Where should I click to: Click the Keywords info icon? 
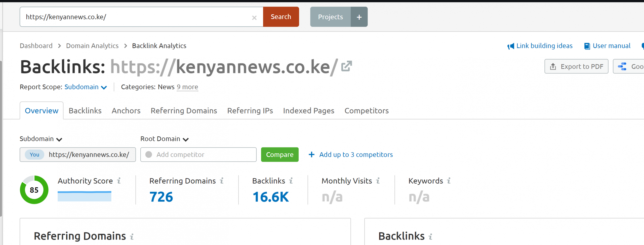click(x=449, y=181)
